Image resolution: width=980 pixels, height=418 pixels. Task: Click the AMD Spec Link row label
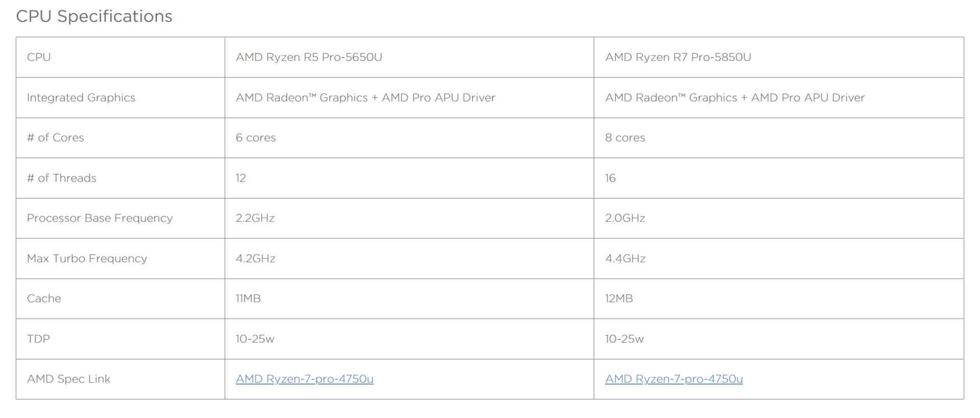68,379
